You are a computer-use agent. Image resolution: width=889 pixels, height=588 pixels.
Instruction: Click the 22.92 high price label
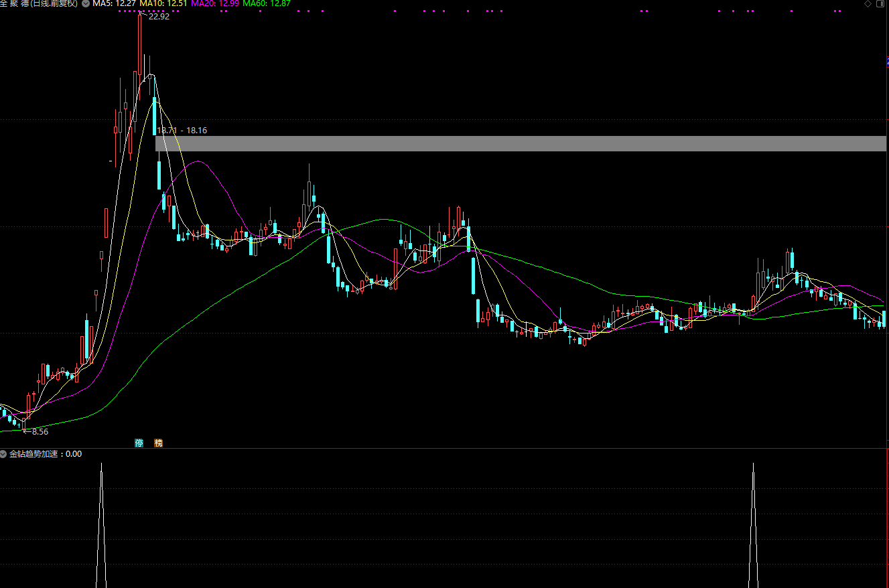coord(159,17)
